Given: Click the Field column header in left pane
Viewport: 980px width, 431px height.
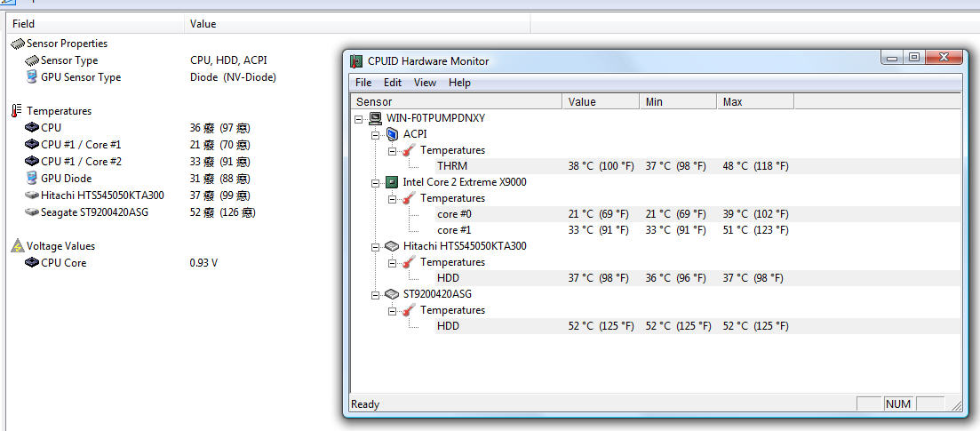Looking at the screenshot, I should 95,24.
